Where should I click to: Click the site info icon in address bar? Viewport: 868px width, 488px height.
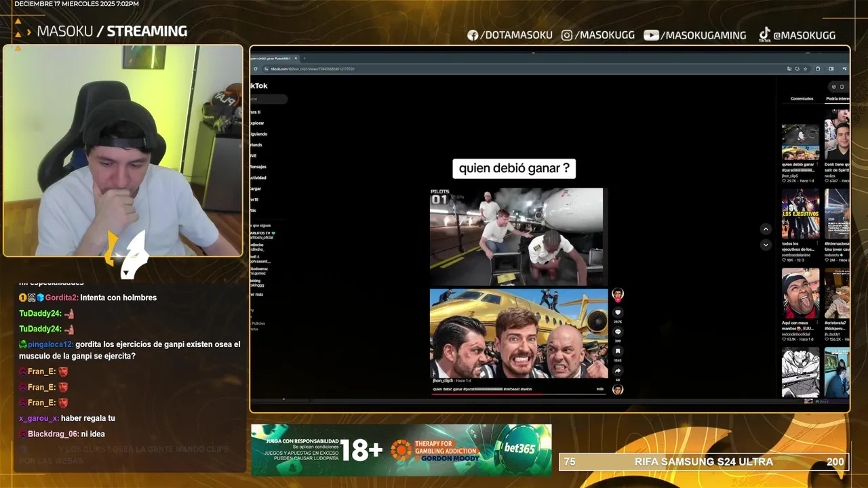pos(266,69)
